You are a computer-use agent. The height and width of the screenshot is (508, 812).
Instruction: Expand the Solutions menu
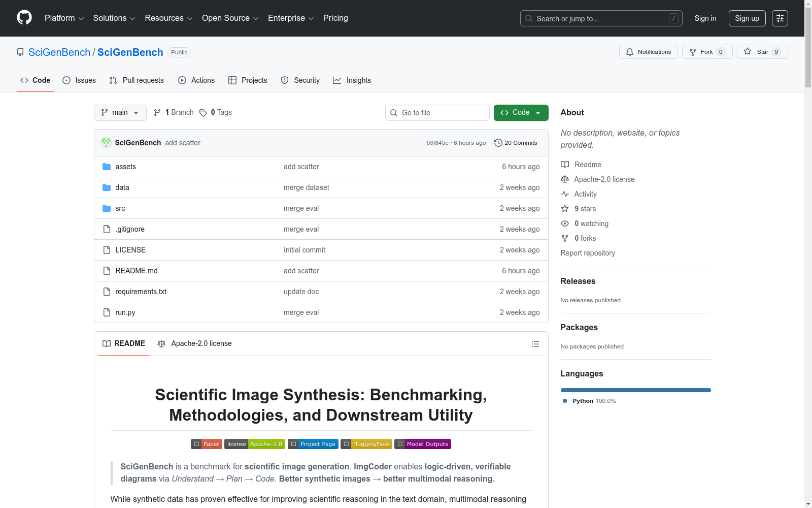114,18
